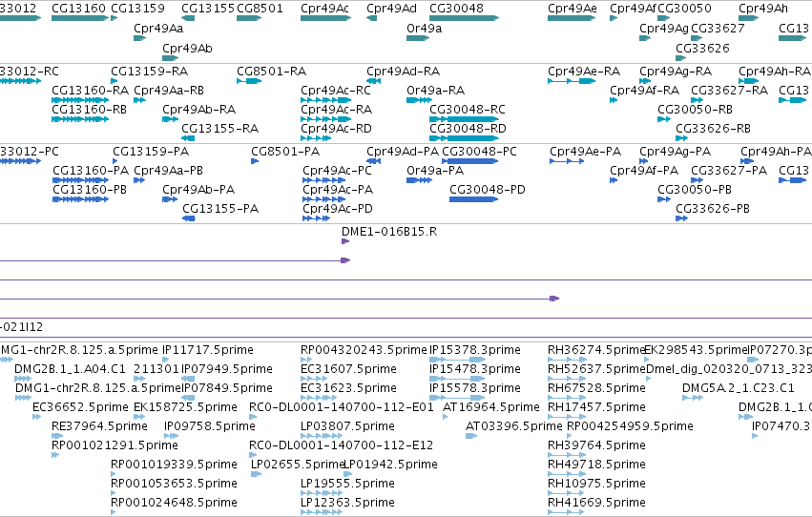Select the EC31607.5prime EST label
812x517 pixels.
pos(348,369)
